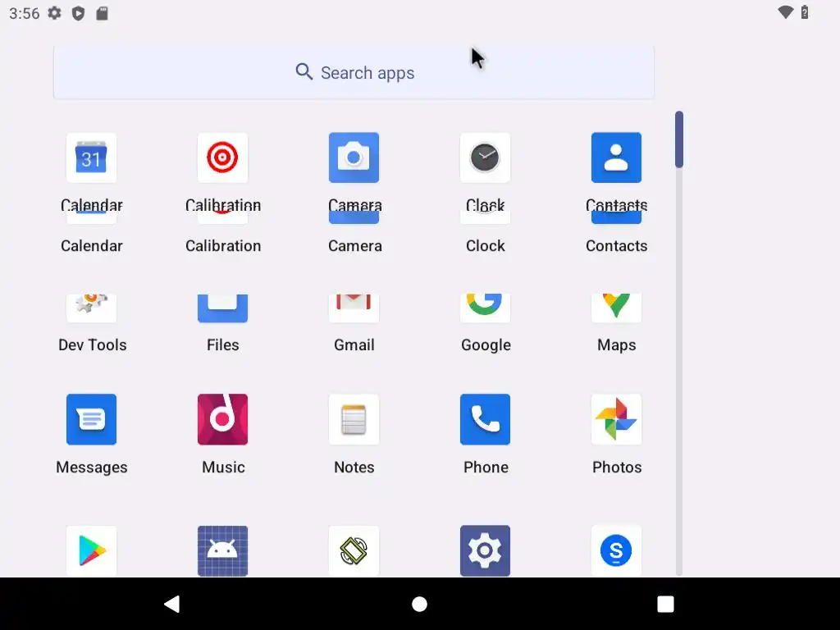The width and height of the screenshot is (840, 630).
Task: Open the Messages app icon
Action: pos(91,419)
